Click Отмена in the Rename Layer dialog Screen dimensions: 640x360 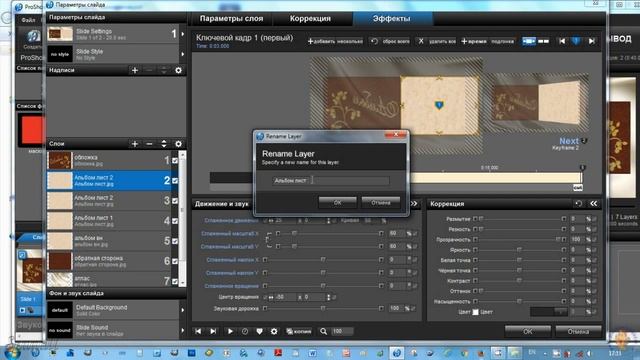point(380,202)
